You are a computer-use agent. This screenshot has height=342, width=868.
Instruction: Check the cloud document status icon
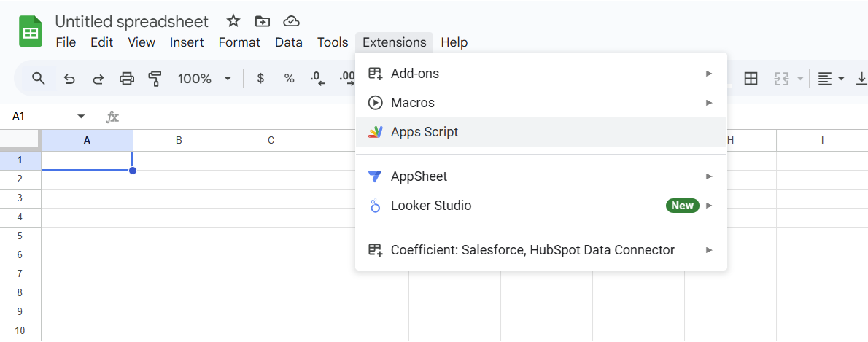pyautogui.click(x=291, y=21)
